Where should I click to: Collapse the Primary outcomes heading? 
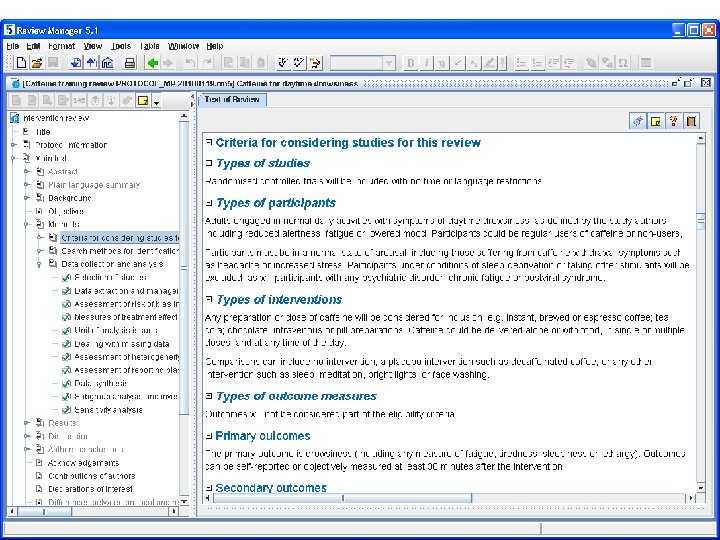point(209,436)
